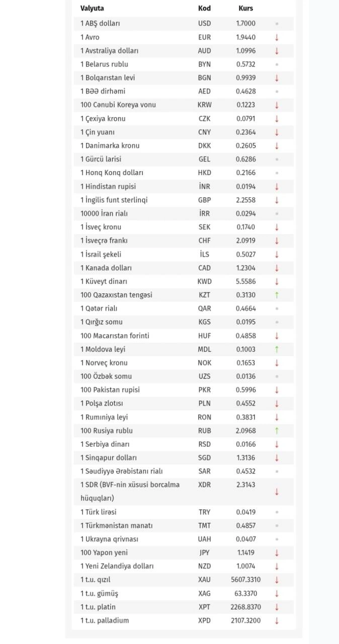Click the red down arrow beside EUR rate
This screenshot has width=339, height=644.
click(277, 37)
